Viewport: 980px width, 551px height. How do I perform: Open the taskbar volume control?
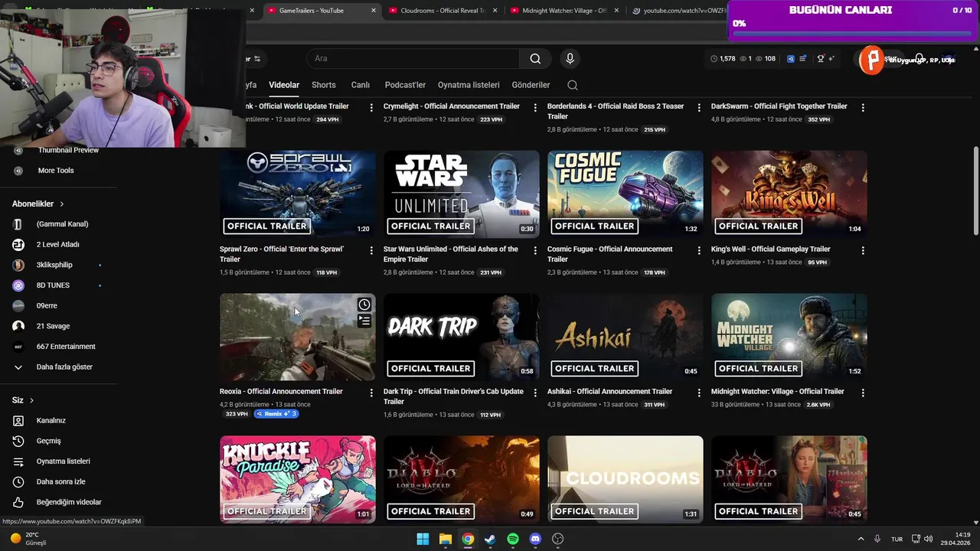(928, 539)
